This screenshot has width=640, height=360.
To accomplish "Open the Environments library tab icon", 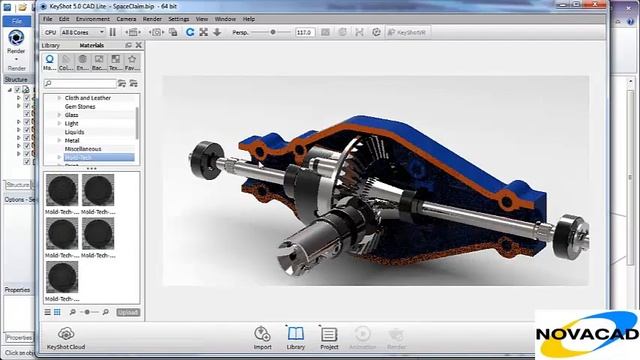I will click(82, 62).
